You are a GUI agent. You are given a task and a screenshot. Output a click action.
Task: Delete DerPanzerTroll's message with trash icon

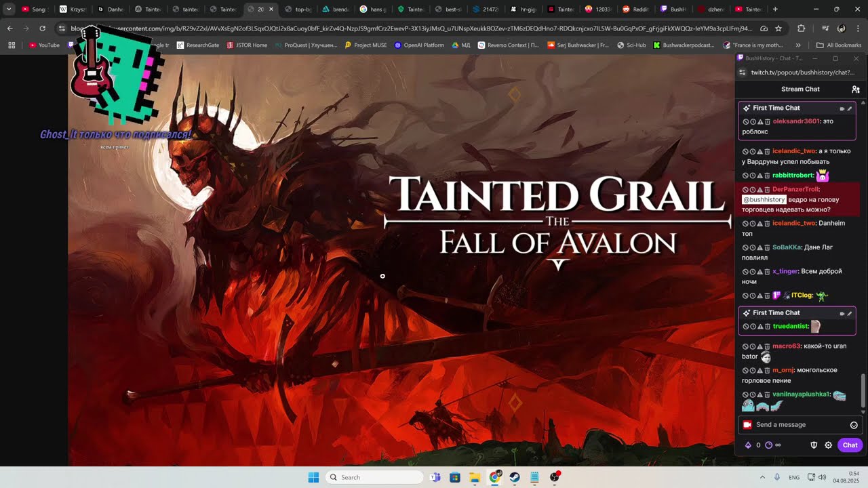tap(768, 190)
